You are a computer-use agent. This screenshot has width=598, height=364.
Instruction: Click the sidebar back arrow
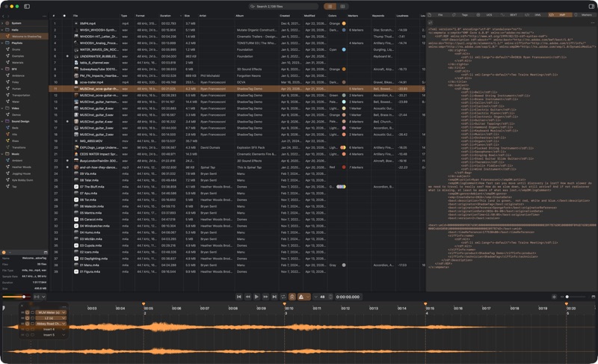(x=3, y=16)
